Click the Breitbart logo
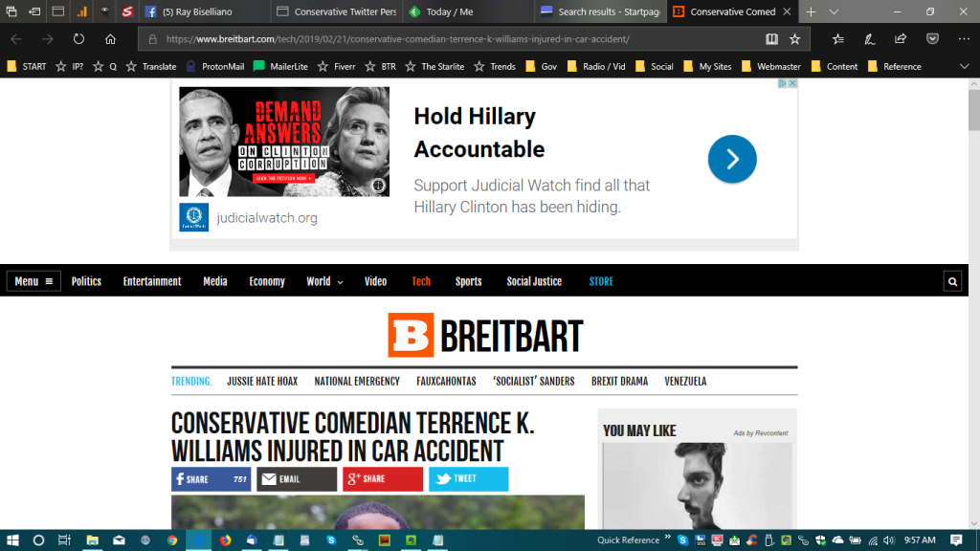The height and width of the screenshot is (551, 980). [485, 335]
